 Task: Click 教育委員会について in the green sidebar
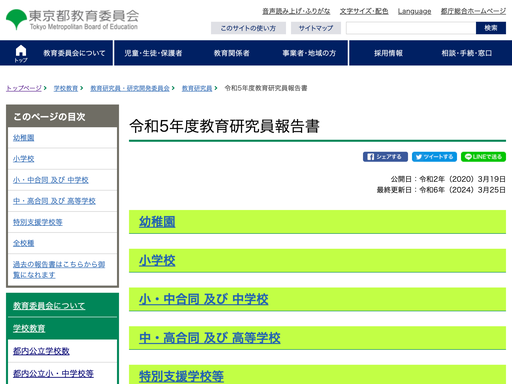[x=49, y=305]
